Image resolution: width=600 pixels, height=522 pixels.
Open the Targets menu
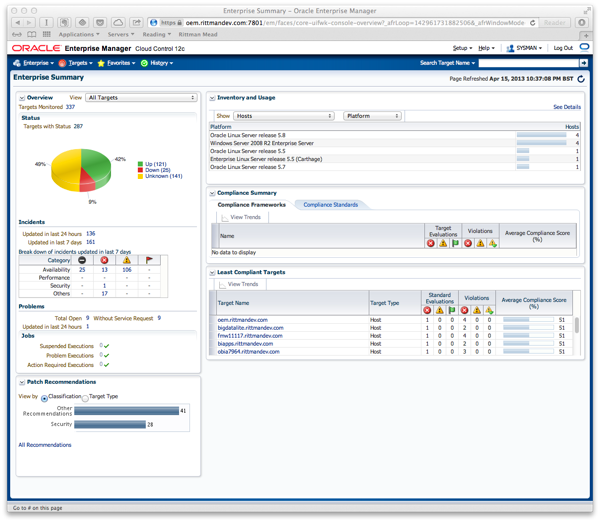click(75, 63)
